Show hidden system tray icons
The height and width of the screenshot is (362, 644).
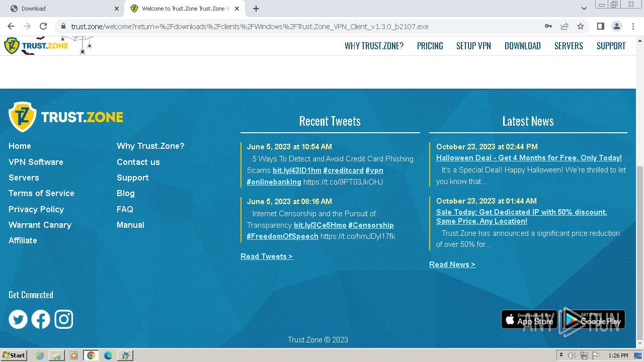[x=561, y=355]
